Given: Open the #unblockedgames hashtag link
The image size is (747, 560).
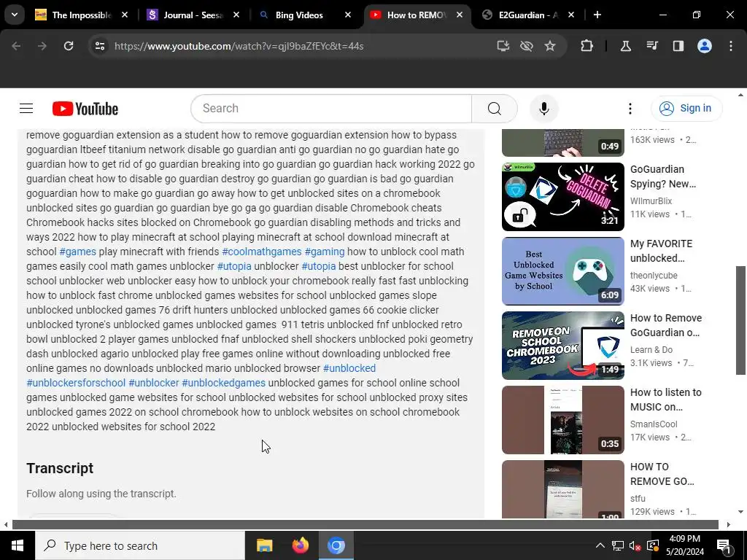Looking at the screenshot, I should [x=223, y=383].
